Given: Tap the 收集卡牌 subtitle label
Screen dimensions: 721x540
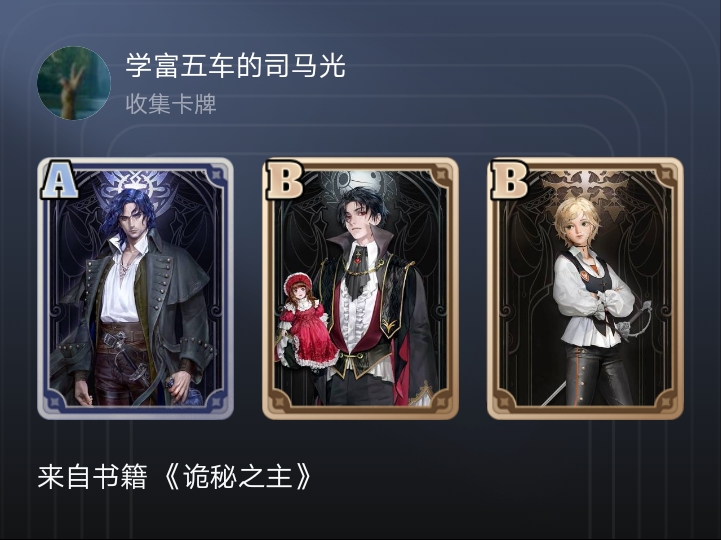Looking at the screenshot, I should [171, 104].
